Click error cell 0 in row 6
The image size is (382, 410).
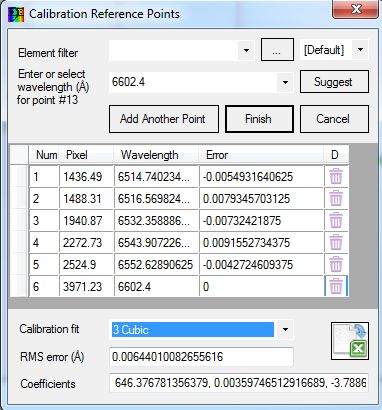pyautogui.click(x=261, y=287)
